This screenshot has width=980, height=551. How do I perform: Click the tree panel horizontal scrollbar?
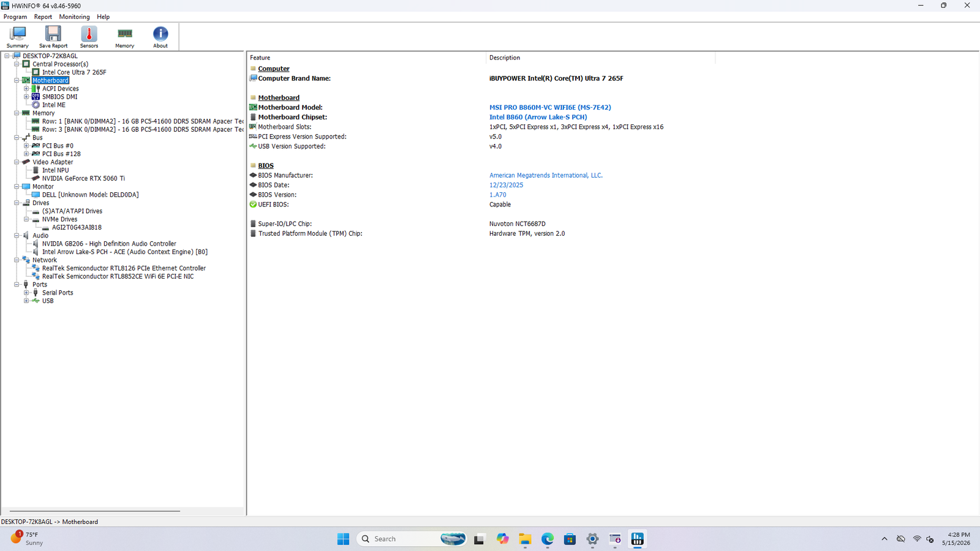coord(95,511)
